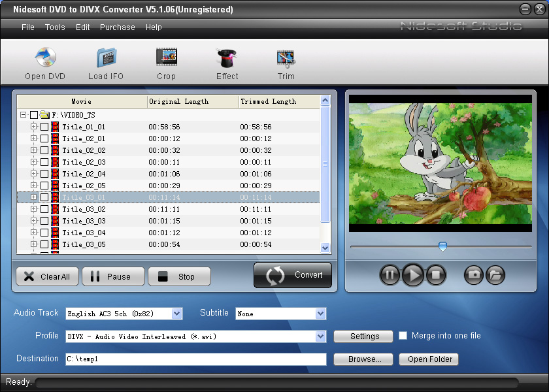Click the film icon of Title_03_04
549x392 pixels.
[55, 233]
